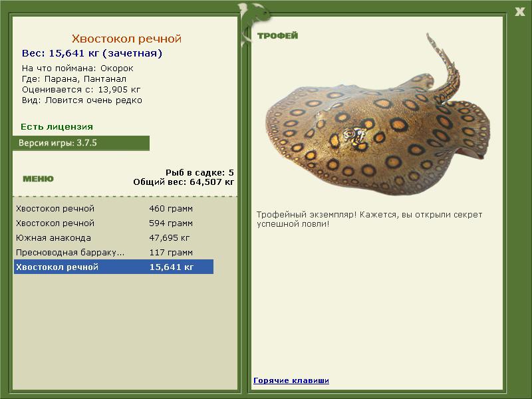This screenshot has height=399, width=532.
Task: Select Хвостокол речной 460 грамм entry
Action: coord(114,208)
